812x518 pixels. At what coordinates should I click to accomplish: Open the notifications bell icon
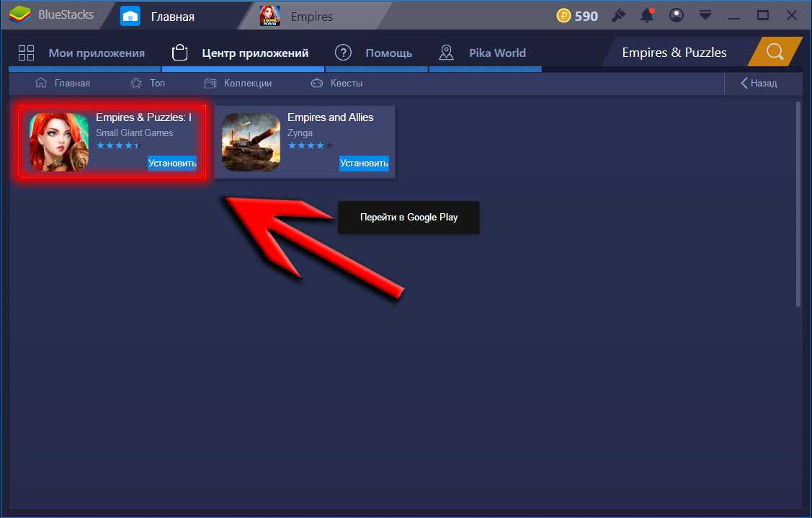647,15
